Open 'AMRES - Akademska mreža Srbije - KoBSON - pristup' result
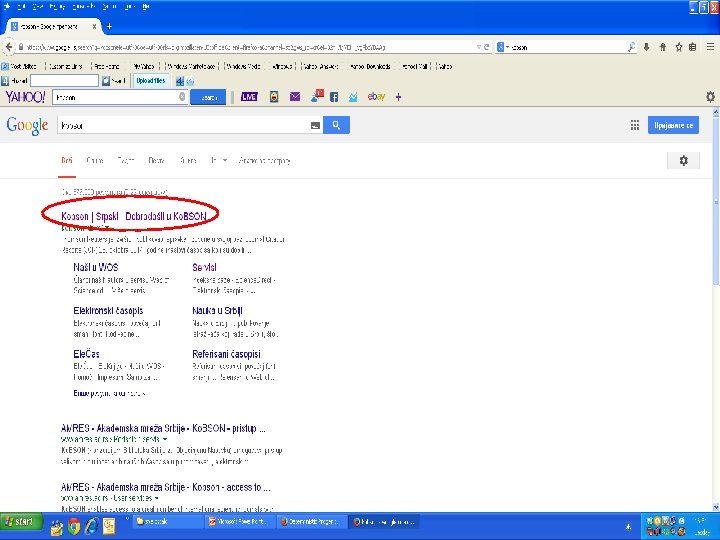This screenshot has width=720, height=540. 163,428
